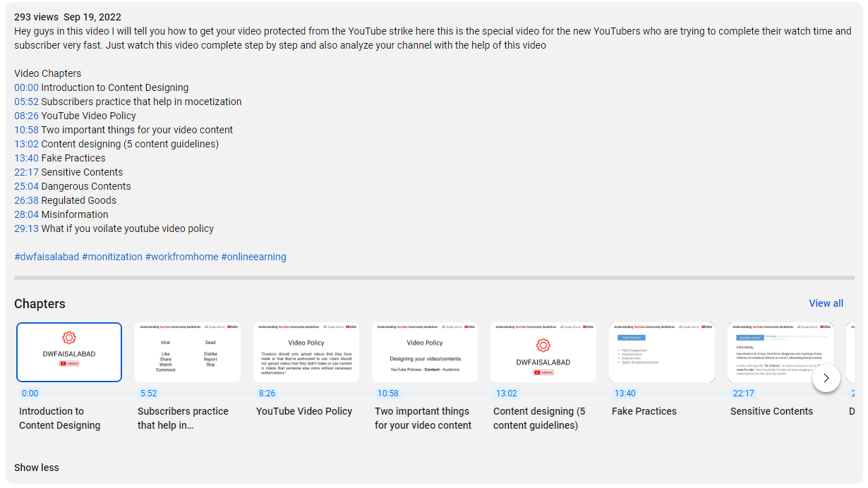Click the next chapters arrow button
This screenshot has height=488, width=868.
826,378
